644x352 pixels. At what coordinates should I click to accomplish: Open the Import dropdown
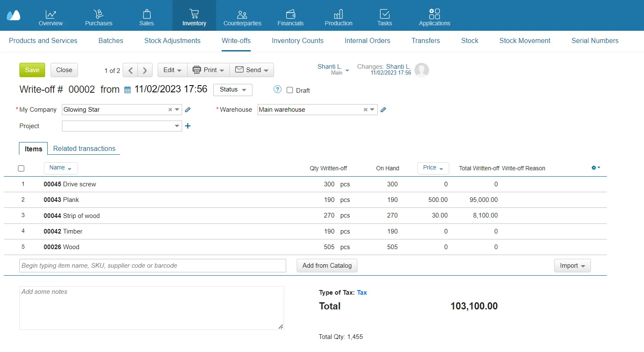pos(572,266)
